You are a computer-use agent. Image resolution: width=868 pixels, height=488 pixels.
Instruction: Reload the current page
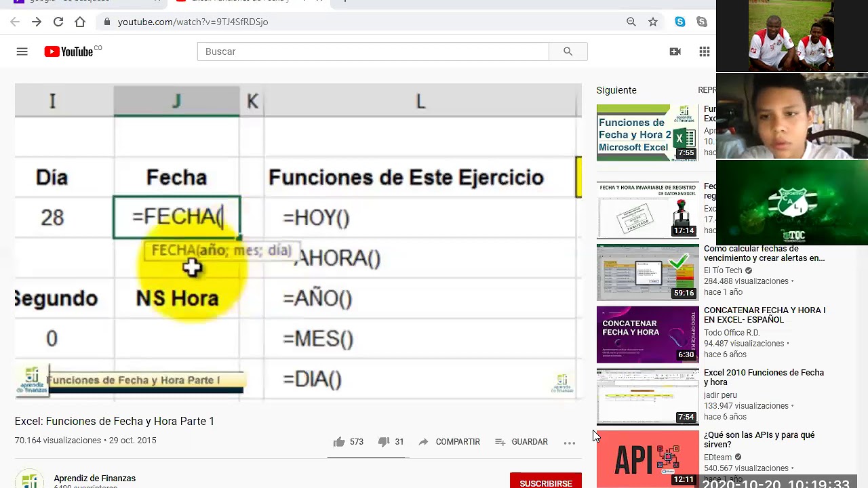click(x=58, y=22)
